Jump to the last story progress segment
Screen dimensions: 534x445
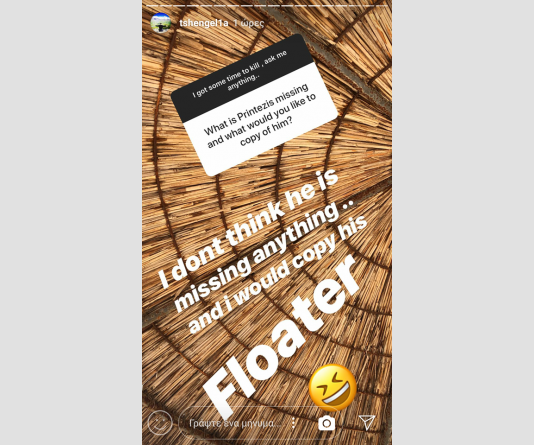[x=381, y=6]
